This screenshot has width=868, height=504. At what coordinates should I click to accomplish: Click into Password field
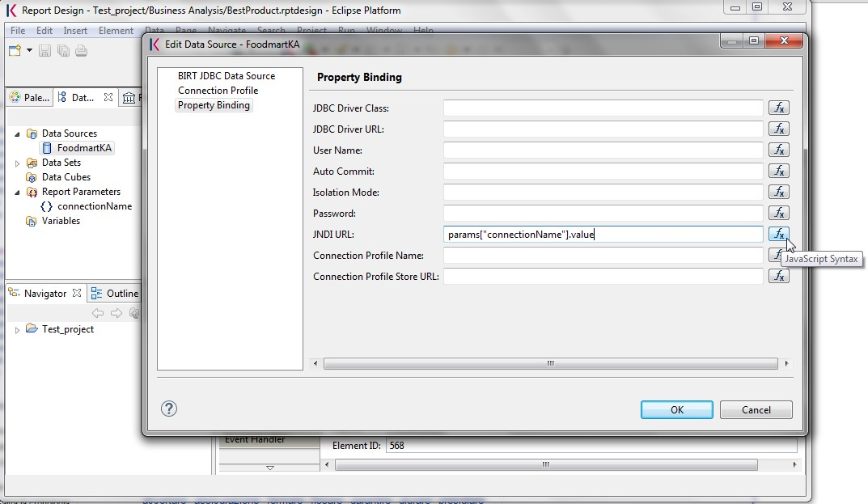click(x=603, y=214)
